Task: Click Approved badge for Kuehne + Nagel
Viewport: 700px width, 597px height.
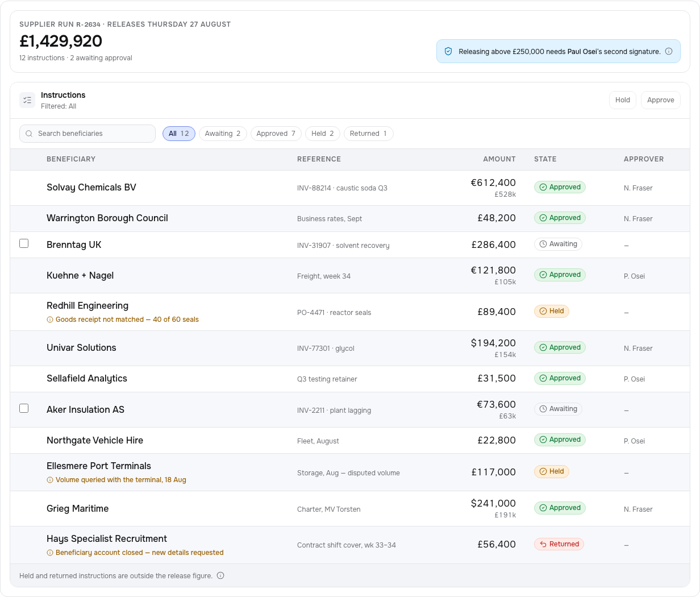Action: coord(560,275)
